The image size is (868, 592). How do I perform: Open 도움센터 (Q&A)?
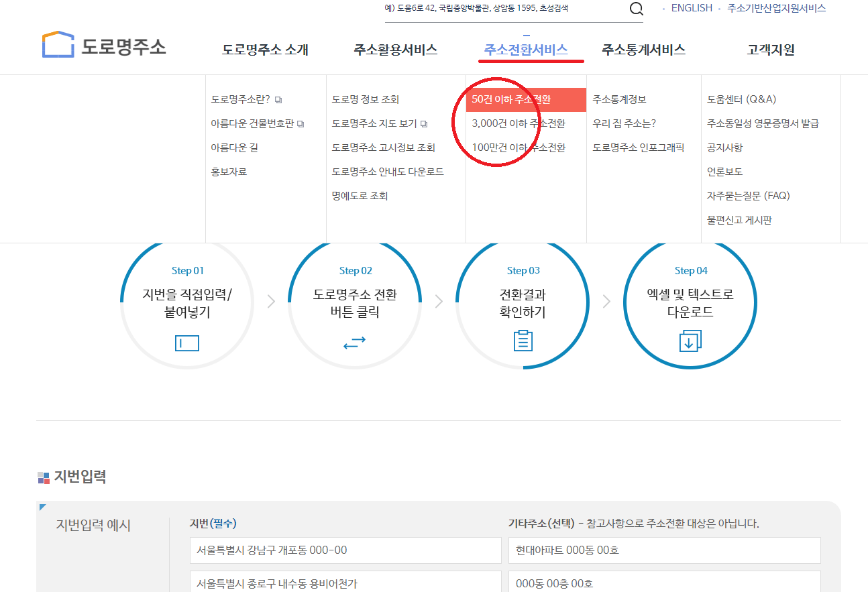741,99
